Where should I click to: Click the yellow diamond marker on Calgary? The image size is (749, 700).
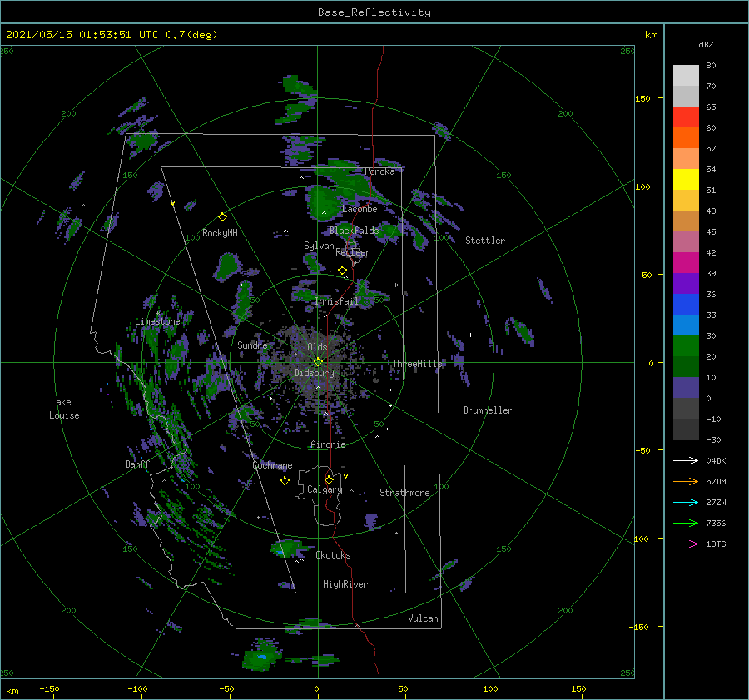(329, 479)
